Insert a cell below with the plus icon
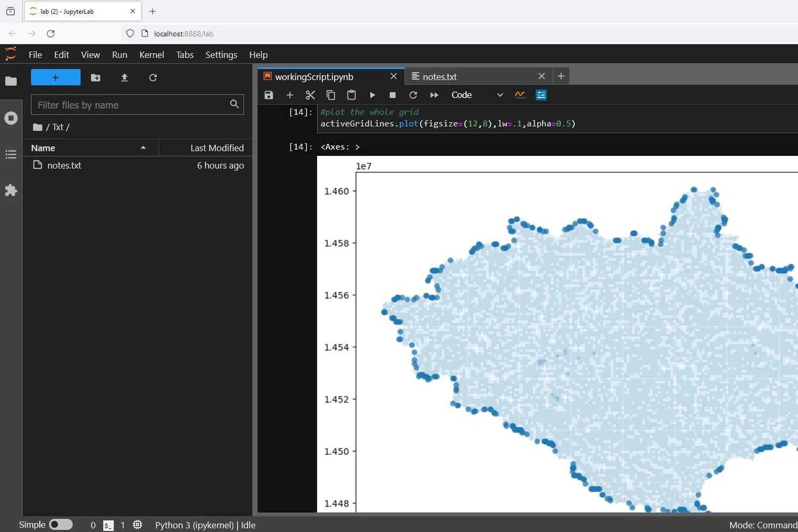 pos(289,95)
